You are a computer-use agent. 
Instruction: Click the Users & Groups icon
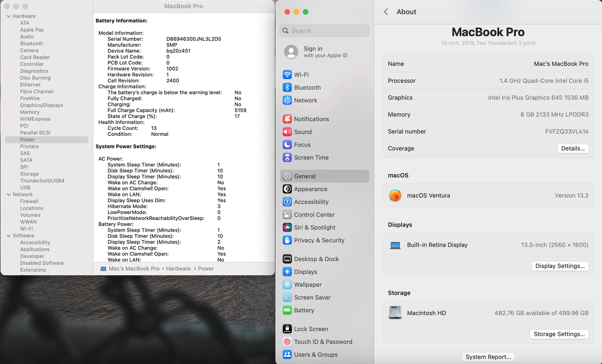287,354
